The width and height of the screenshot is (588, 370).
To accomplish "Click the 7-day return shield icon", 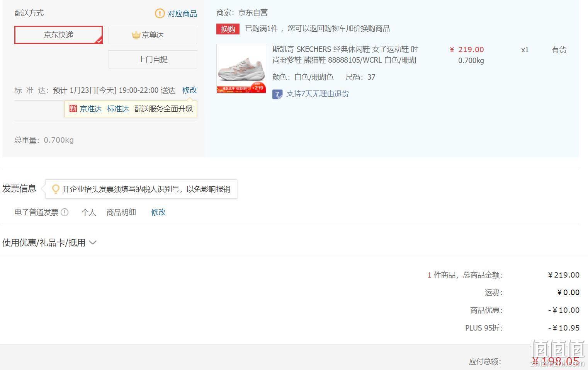I will [x=277, y=94].
